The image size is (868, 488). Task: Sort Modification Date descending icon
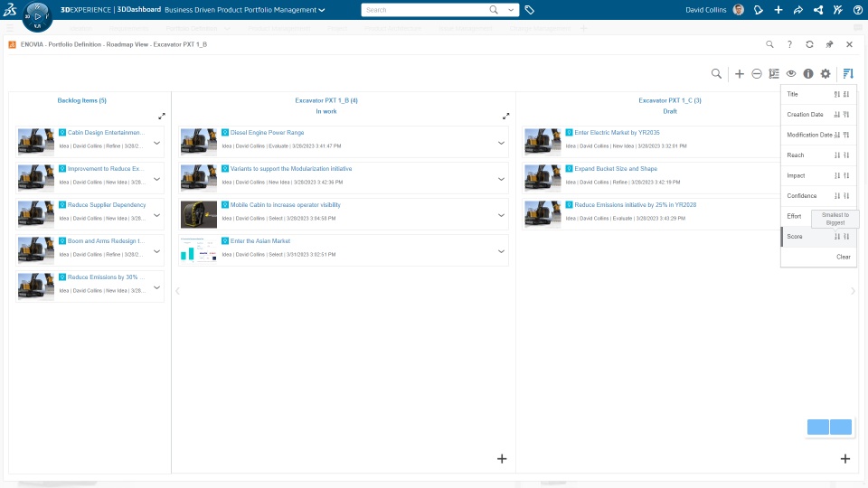(x=846, y=135)
